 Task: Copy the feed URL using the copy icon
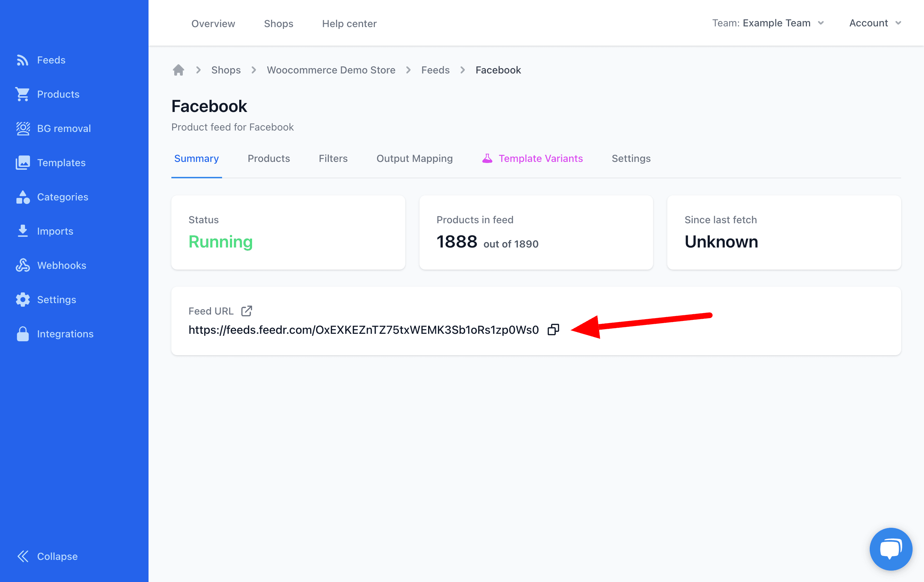(x=553, y=330)
